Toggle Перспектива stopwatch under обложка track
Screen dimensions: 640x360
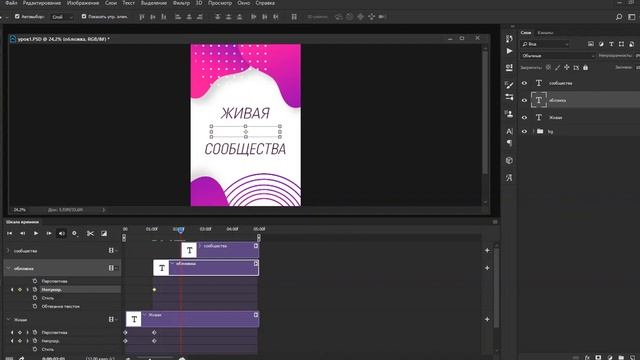[35, 281]
